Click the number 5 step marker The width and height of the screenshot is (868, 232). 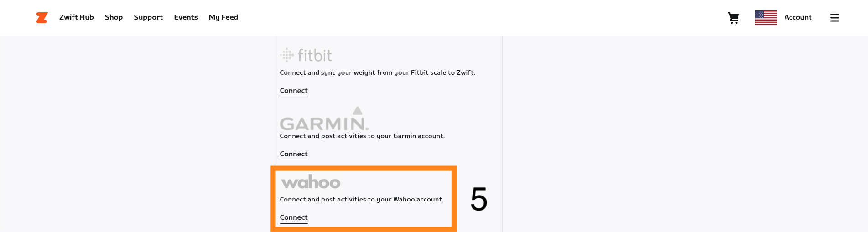[479, 199]
